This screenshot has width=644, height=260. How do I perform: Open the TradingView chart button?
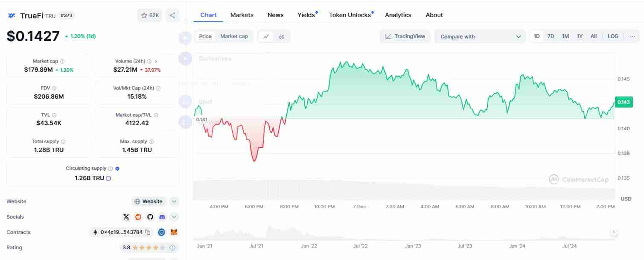point(405,36)
